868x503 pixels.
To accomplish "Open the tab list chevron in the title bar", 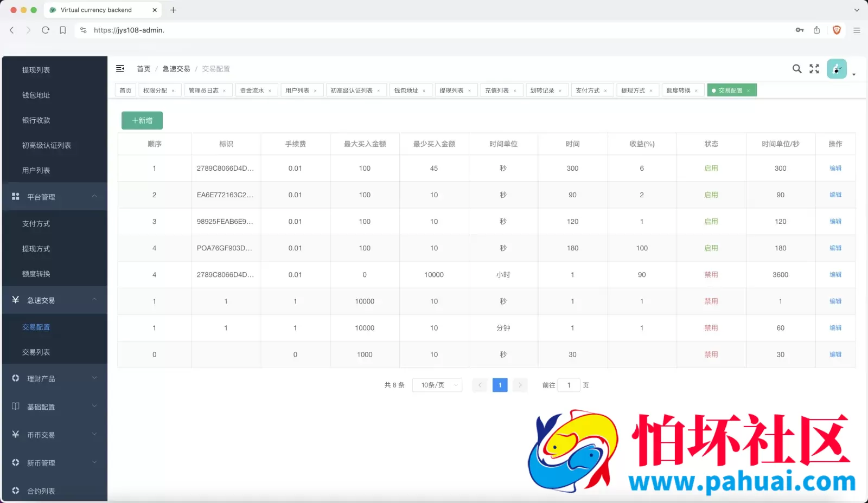I will point(857,10).
